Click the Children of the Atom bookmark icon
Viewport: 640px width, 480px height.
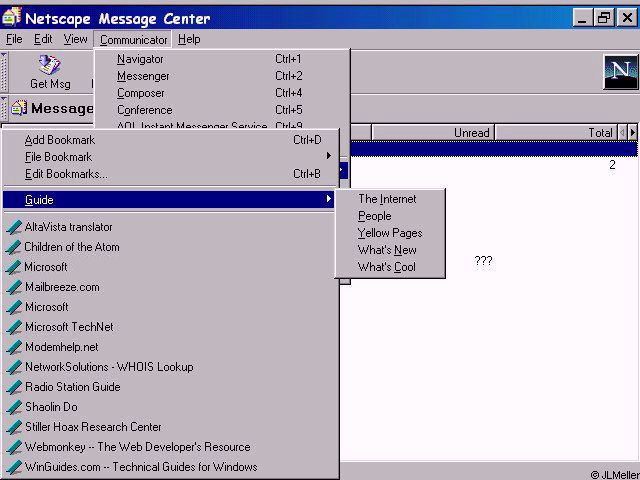pyautogui.click(x=14, y=247)
